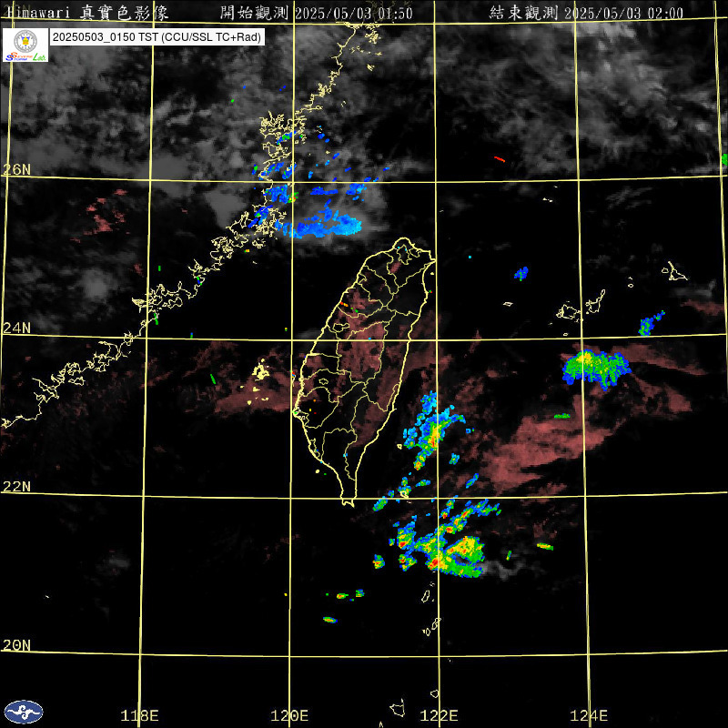Click the 26N latitude label
728x728 pixels.
point(16,169)
